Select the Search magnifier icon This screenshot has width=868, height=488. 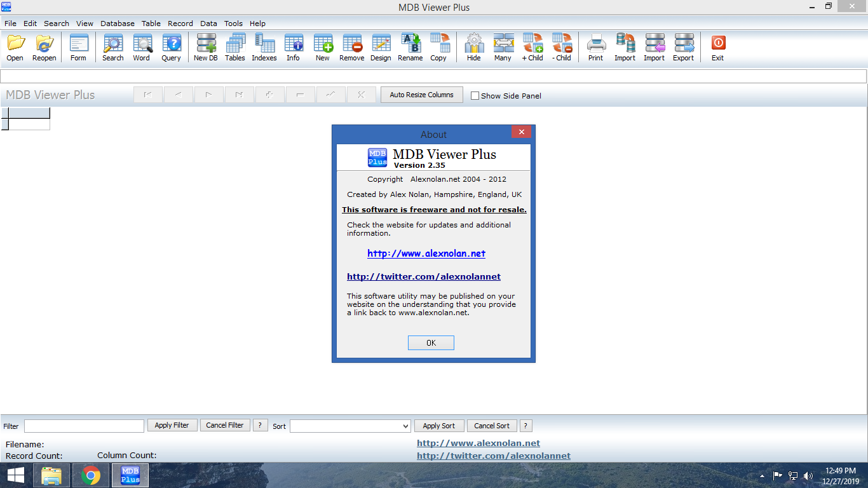113,43
